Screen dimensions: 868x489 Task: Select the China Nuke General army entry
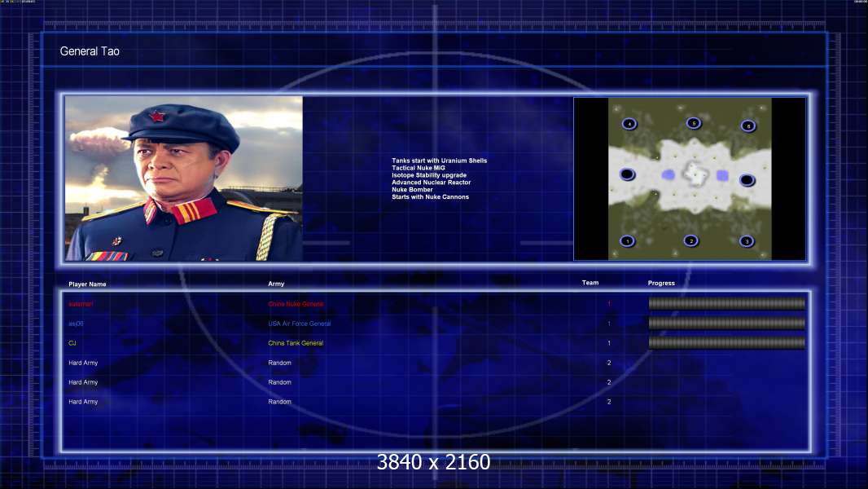point(296,304)
